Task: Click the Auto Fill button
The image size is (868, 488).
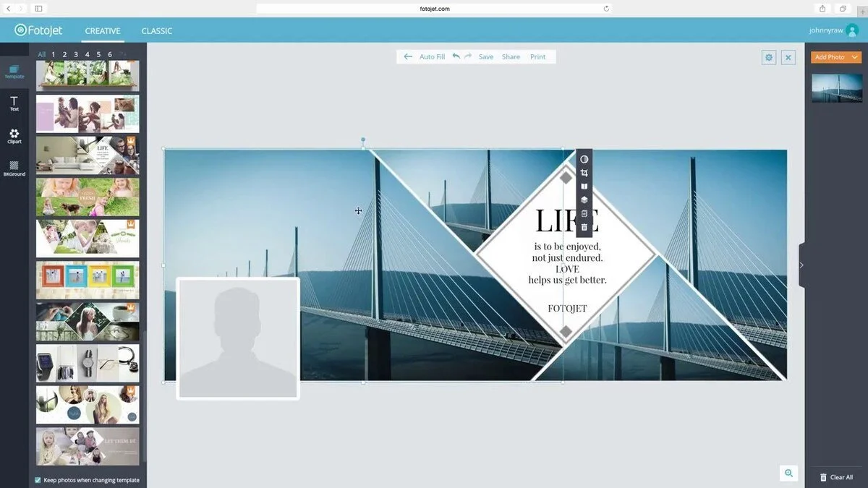Action: [x=433, y=56]
